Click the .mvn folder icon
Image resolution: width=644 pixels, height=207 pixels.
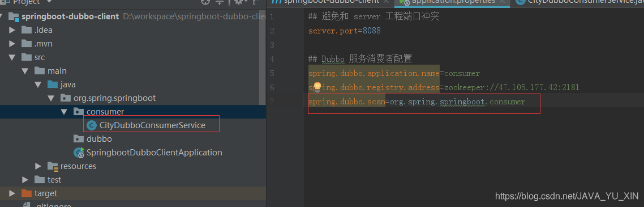(x=26, y=44)
